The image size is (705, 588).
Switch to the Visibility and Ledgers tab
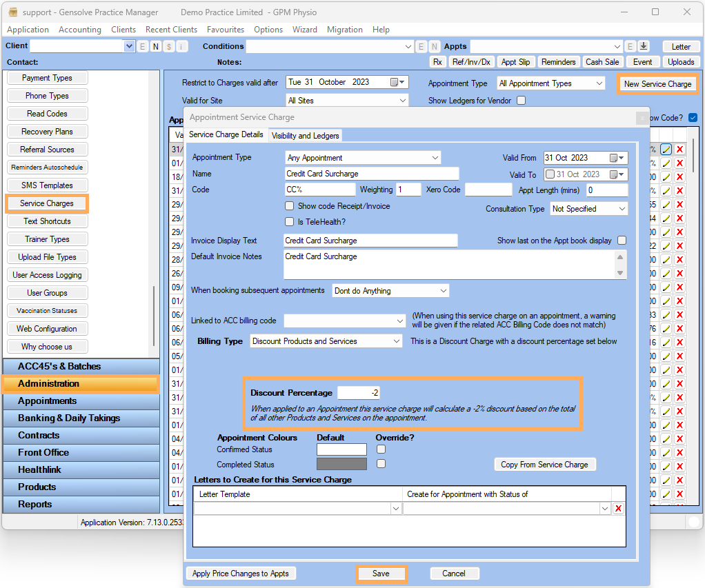305,136
